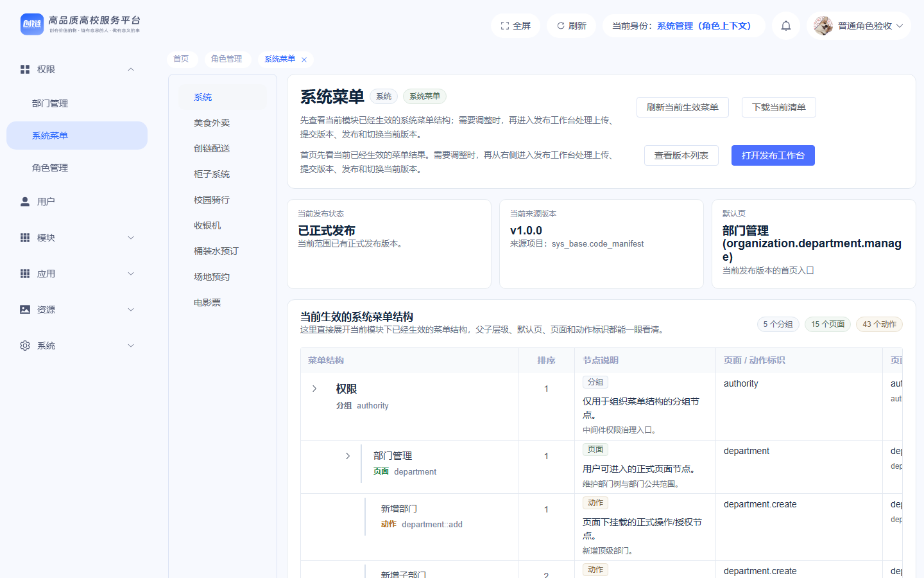The width and height of the screenshot is (924, 578).
Task: Click the 页面 tag in 部门管理 row
Action: (595, 450)
